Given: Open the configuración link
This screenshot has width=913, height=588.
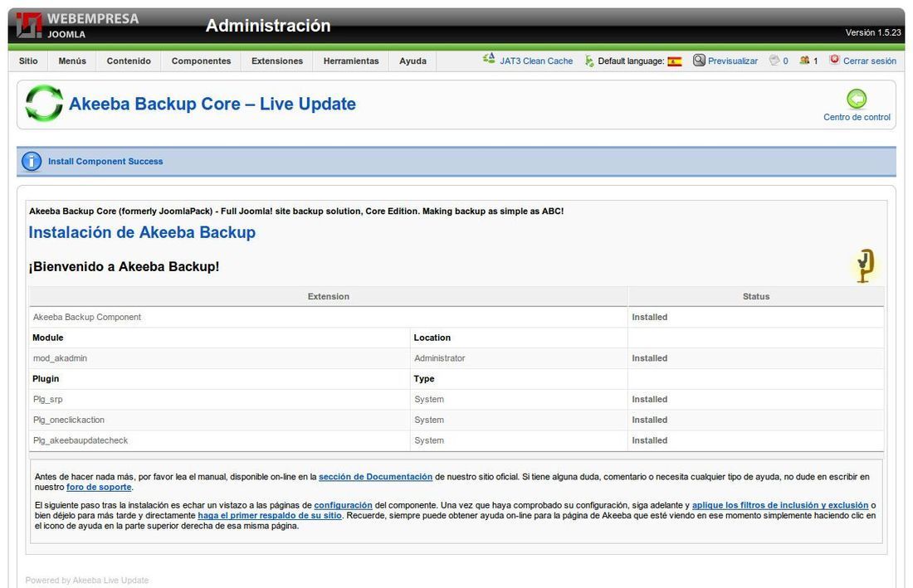Looking at the screenshot, I should click(x=343, y=505).
